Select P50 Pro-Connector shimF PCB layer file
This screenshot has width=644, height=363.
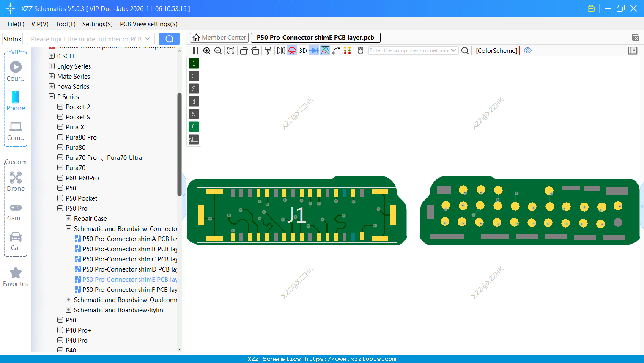(126, 289)
